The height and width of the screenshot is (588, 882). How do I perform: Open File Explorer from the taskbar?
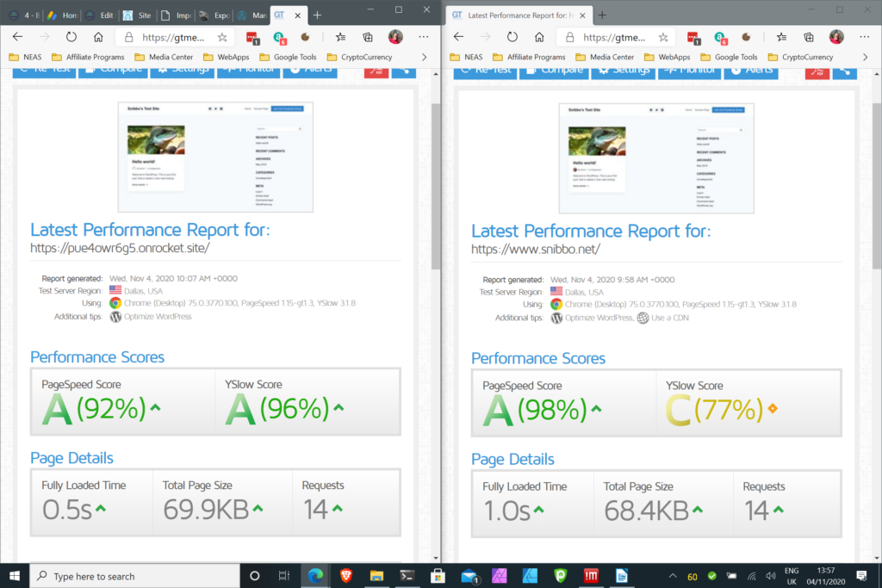[376, 576]
